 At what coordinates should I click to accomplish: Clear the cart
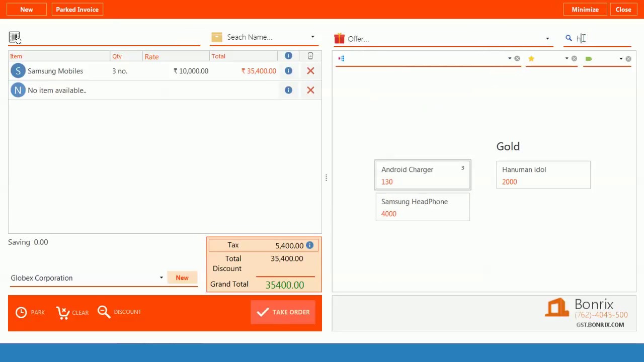tap(72, 312)
